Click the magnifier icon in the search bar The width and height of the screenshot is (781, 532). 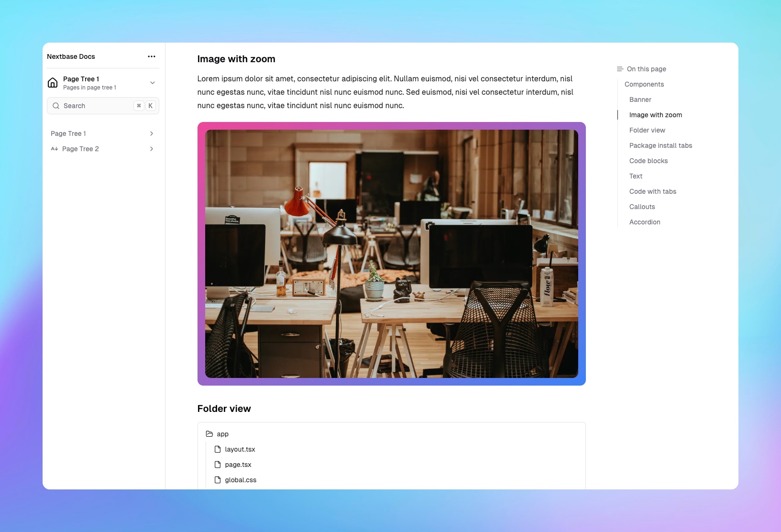point(56,106)
